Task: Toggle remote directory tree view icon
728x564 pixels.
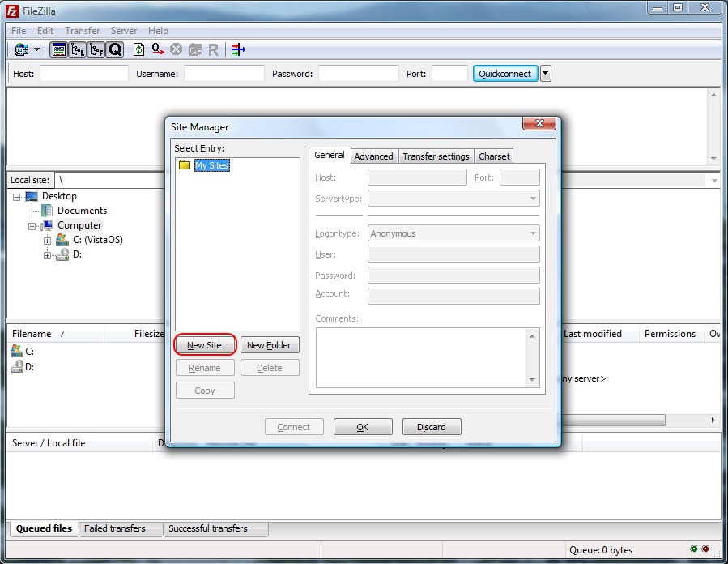Action: [96, 49]
